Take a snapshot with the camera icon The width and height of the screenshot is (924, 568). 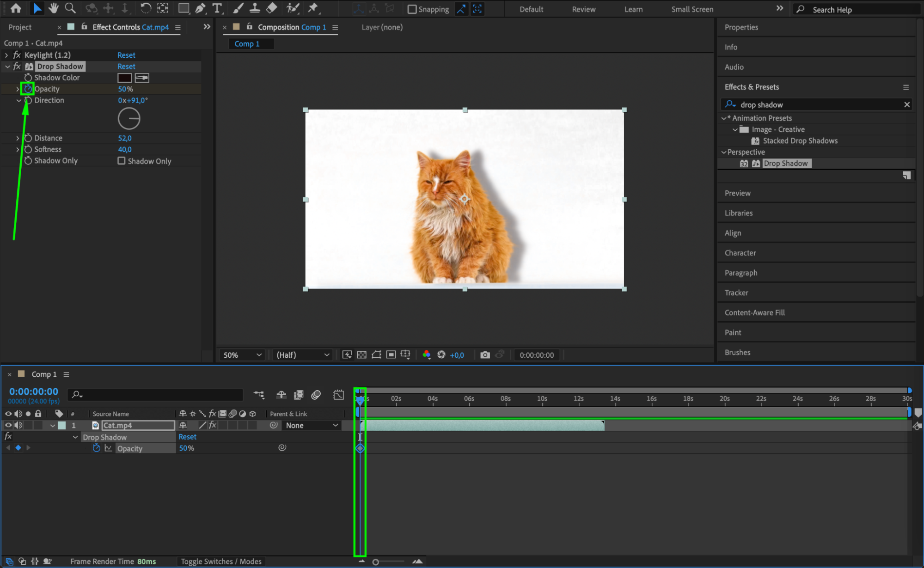point(485,355)
